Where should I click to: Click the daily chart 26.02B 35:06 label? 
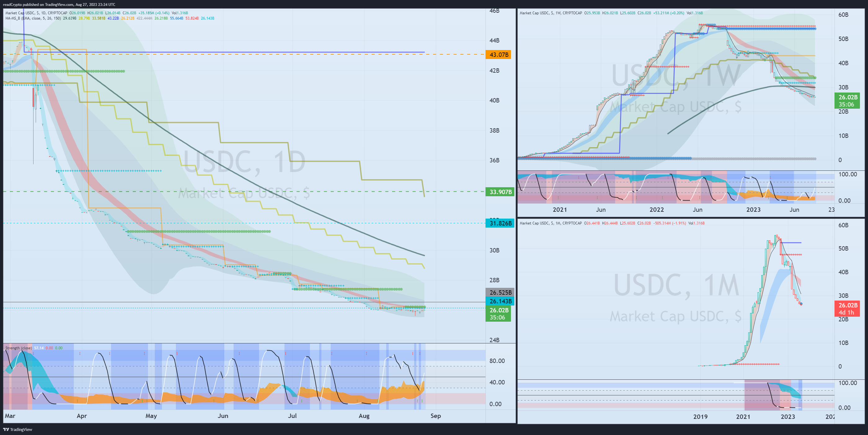(498, 314)
